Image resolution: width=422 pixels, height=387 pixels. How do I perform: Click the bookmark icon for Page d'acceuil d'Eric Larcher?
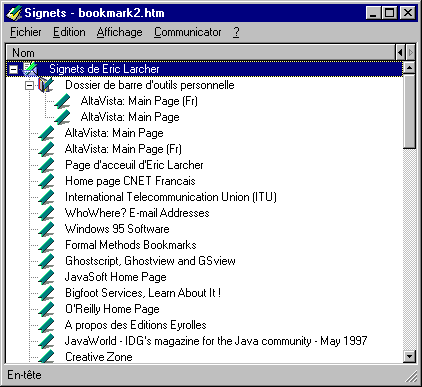46,165
